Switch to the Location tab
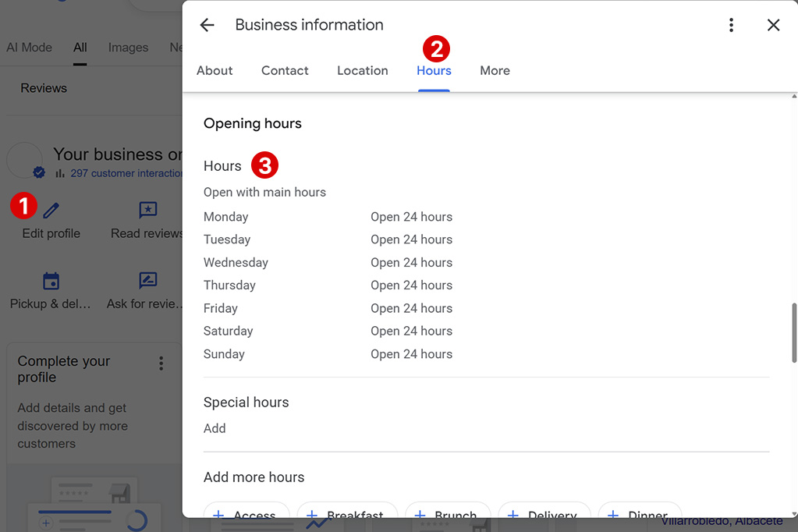The height and width of the screenshot is (532, 798). 363,71
